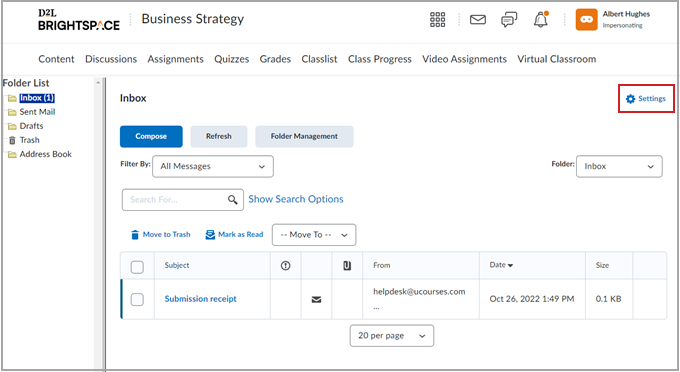Check the select-all messages checkbox
Image resolution: width=680 pixels, height=372 pixels.
[x=137, y=267]
